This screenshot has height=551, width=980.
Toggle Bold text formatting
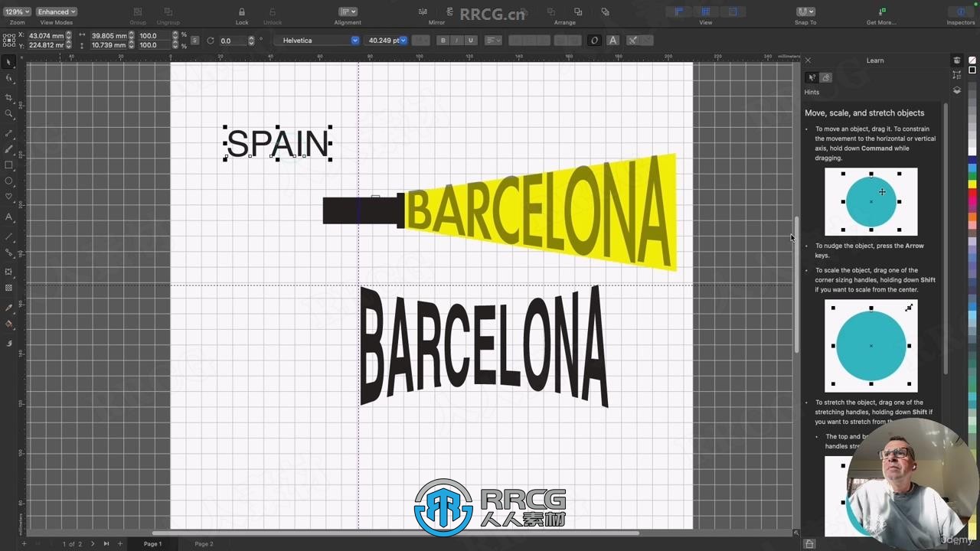click(443, 41)
